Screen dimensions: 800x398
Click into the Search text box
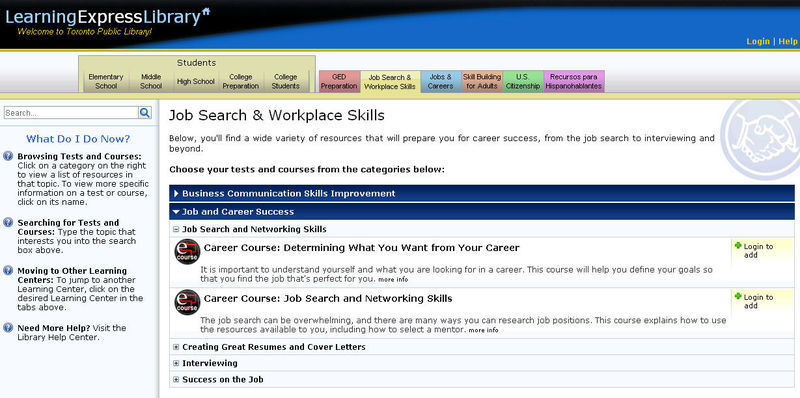[70, 113]
